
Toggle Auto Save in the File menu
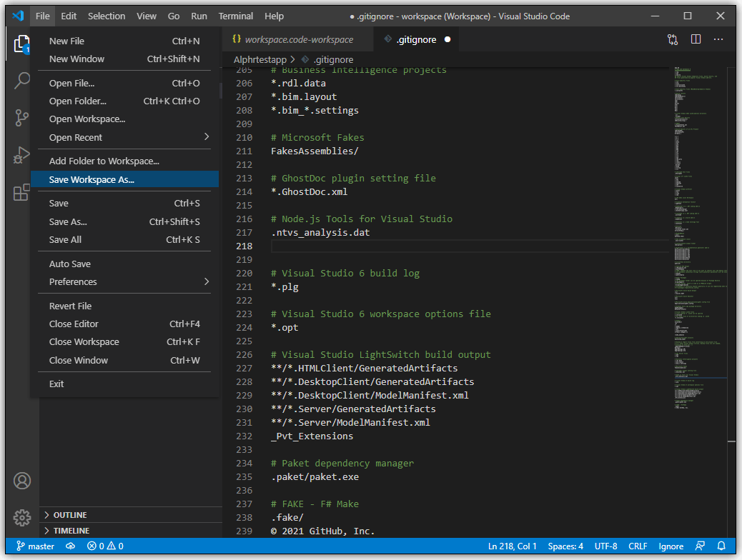tap(70, 264)
